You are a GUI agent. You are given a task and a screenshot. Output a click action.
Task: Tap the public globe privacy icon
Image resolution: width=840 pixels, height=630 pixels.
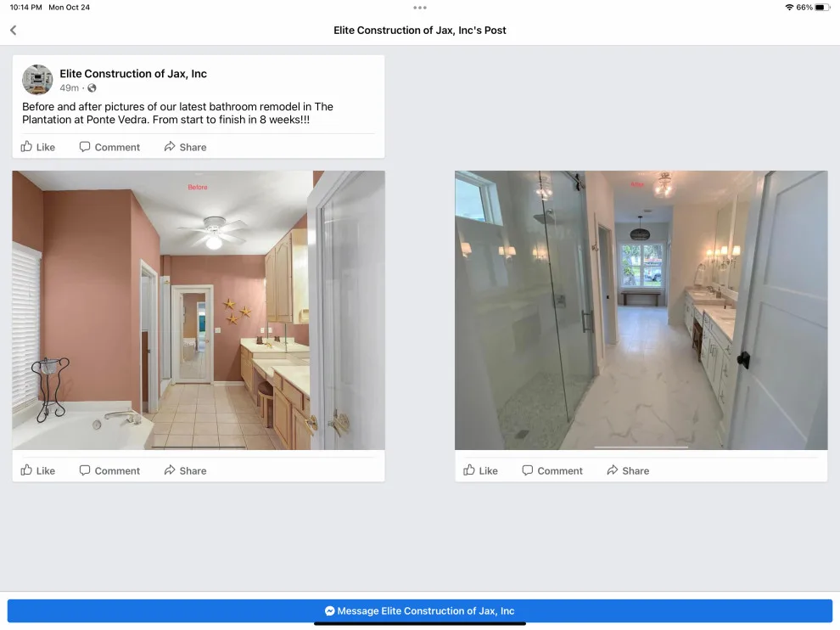[x=92, y=88]
